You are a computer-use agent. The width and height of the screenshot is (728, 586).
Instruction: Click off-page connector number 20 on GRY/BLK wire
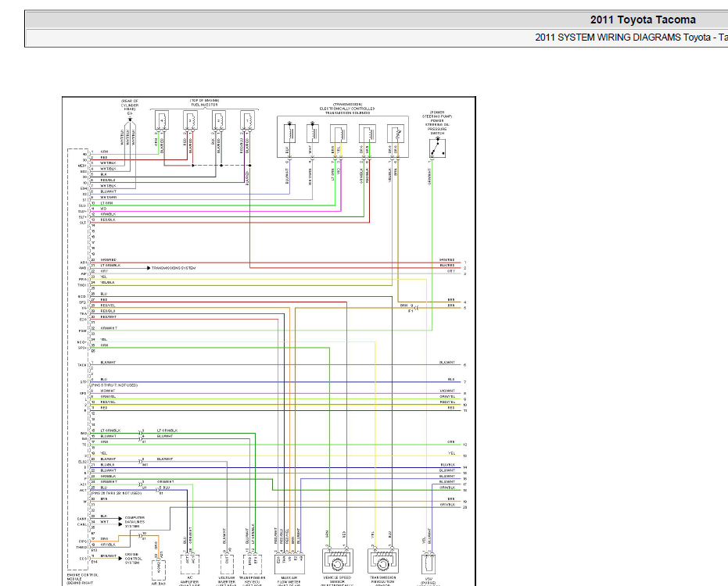coord(464,507)
